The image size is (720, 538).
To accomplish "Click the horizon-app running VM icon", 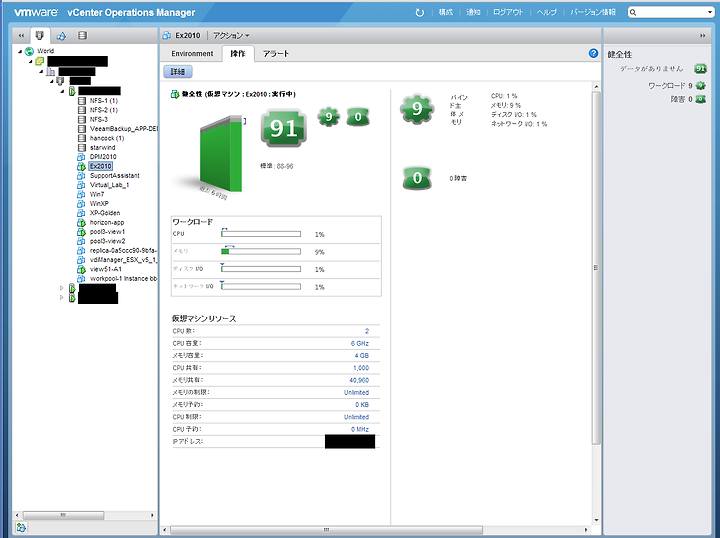I will point(81,223).
